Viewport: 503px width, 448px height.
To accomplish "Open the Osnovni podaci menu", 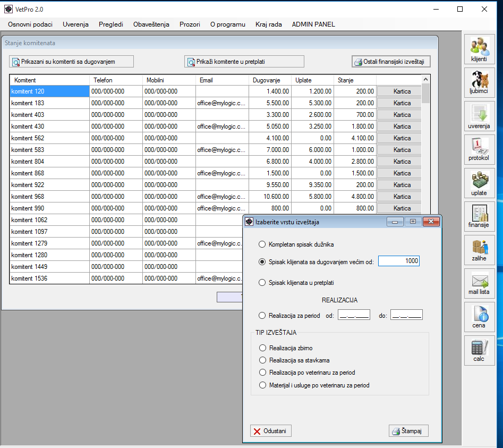I will click(30, 24).
